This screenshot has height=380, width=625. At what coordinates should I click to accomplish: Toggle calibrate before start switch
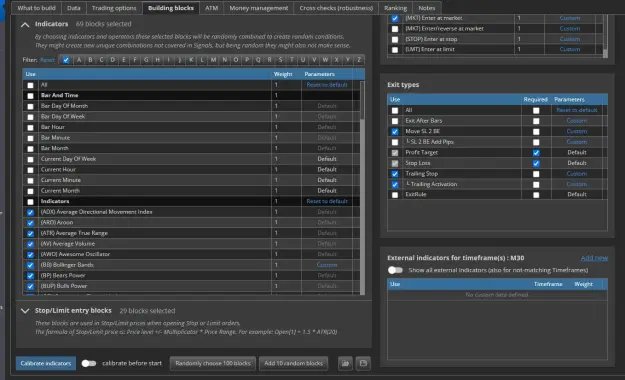click(88, 363)
